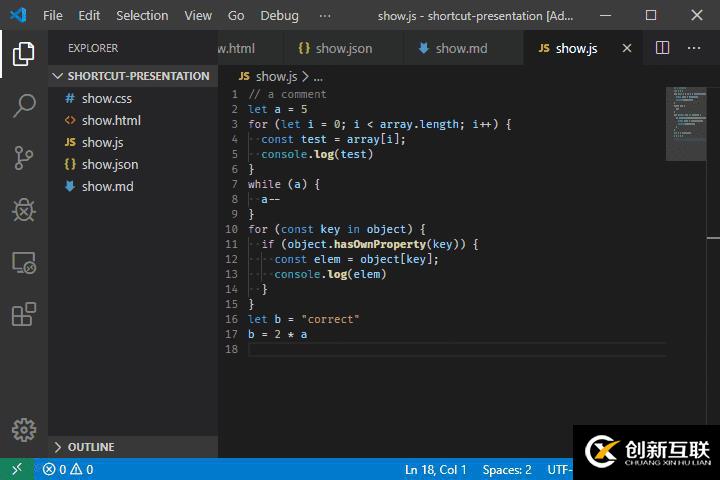Open the Go menu
The height and width of the screenshot is (480, 720).
tap(236, 16)
